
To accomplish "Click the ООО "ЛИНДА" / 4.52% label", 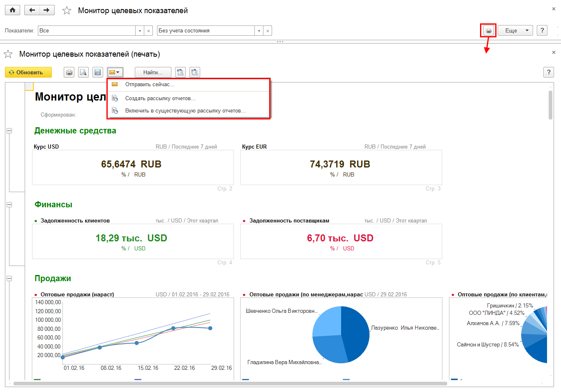I will click(497, 313).
